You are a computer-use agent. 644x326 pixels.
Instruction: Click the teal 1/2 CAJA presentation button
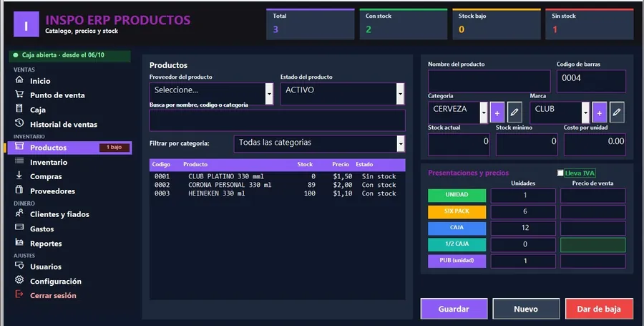pyautogui.click(x=457, y=244)
